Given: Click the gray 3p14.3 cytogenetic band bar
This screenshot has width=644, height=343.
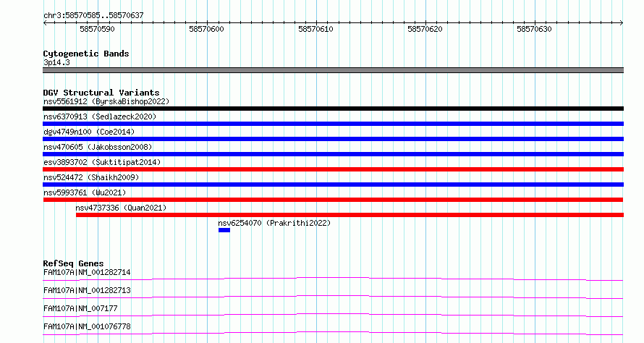Looking at the screenshot, I should [333, 70].
